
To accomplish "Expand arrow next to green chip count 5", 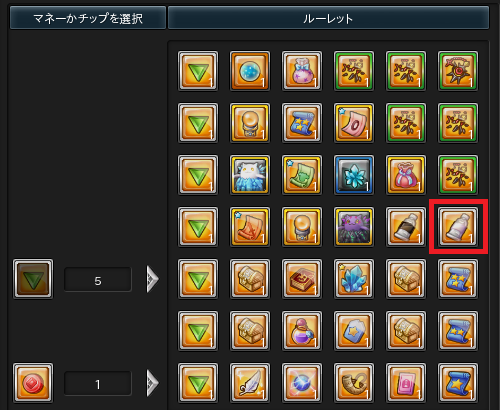I will coord(152,279).
